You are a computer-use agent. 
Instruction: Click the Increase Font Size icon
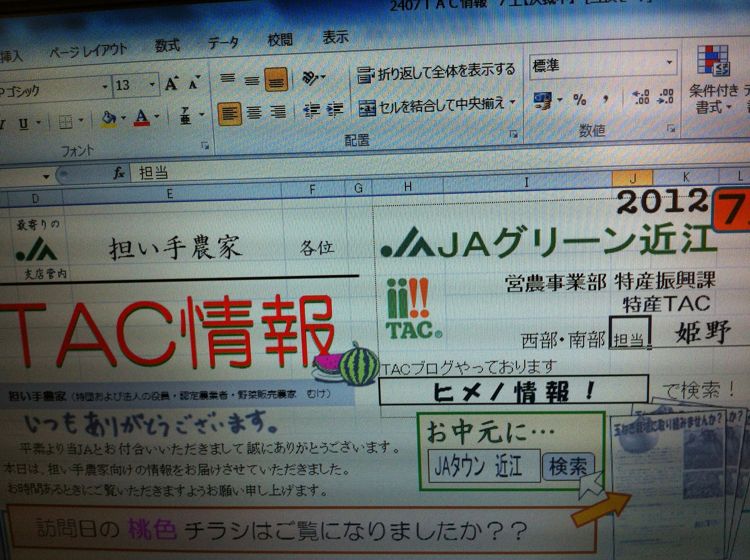click(x=172, y=84)
